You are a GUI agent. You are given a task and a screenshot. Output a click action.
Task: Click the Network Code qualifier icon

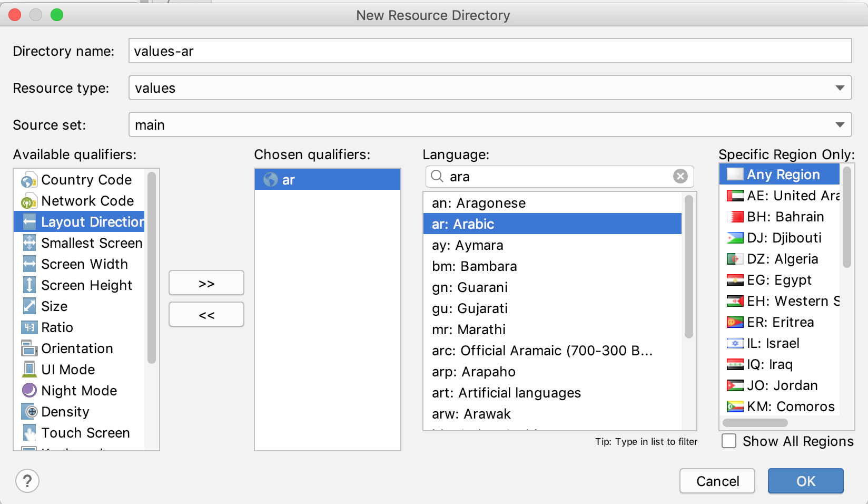tap(29, 201)
